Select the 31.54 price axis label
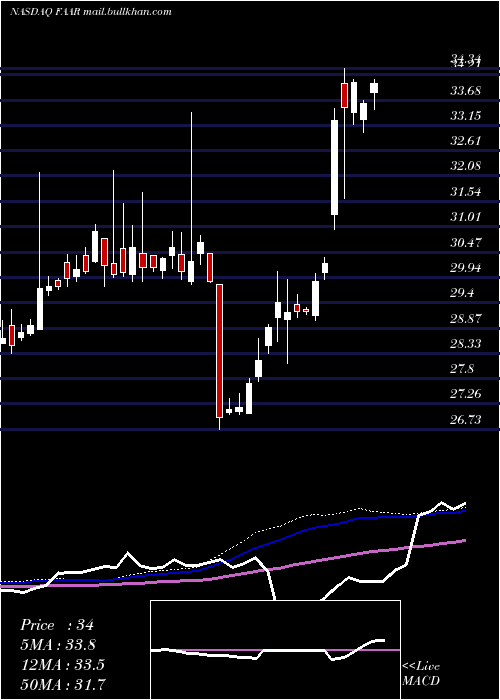 coord(465,192)
